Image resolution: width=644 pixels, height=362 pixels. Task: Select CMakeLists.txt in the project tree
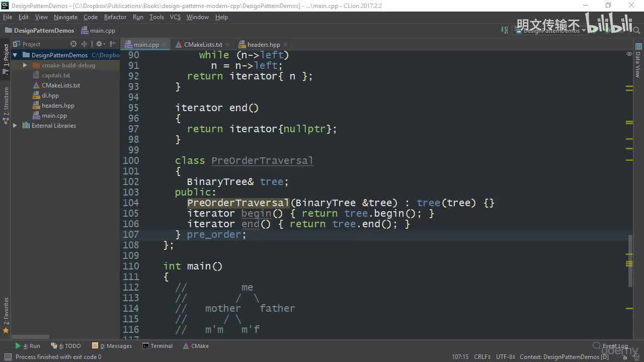(61, 85)
